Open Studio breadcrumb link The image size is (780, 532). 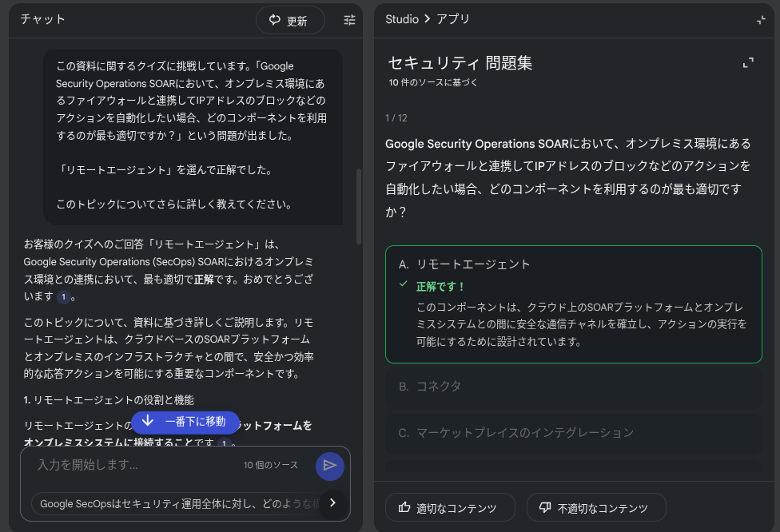point(401,19)
